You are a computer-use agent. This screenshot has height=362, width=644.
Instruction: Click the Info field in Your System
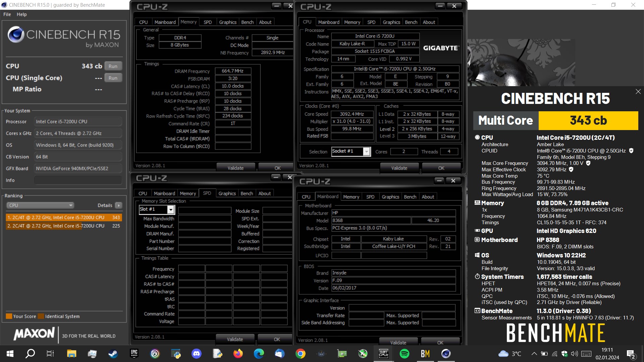point(78,180)
